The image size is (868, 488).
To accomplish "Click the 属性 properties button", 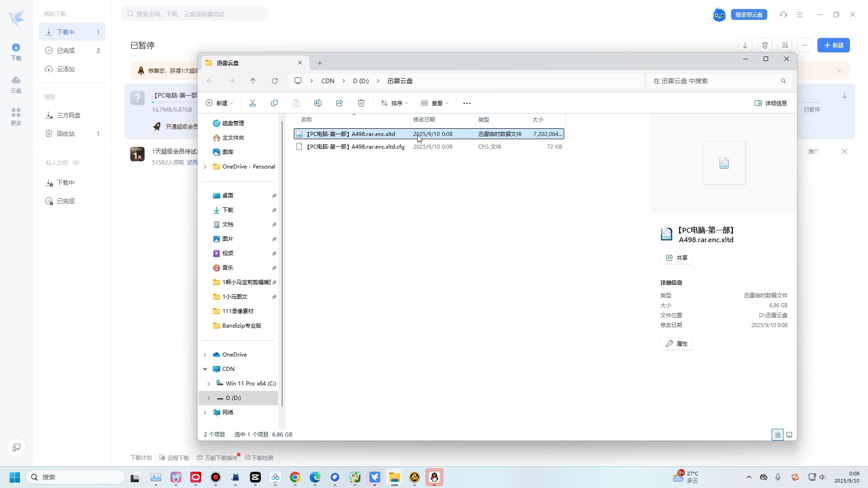I will (677, 344).
